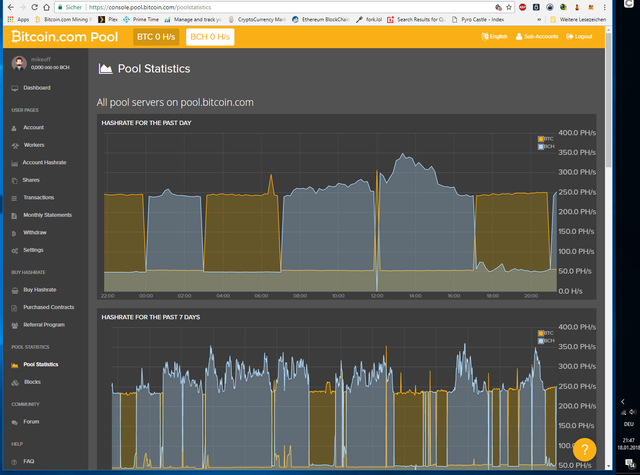This screenshot has height=475, width=640.
Task: Expand the bookmarks overflow chevron
Action: [x=539, y=19]
